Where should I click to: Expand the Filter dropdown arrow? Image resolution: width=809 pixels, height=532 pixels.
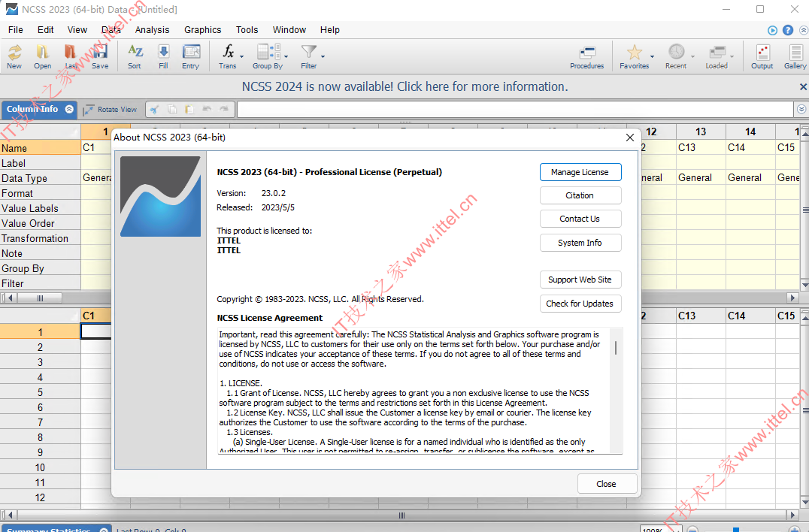pyautogui.click(x=323, y=56)
